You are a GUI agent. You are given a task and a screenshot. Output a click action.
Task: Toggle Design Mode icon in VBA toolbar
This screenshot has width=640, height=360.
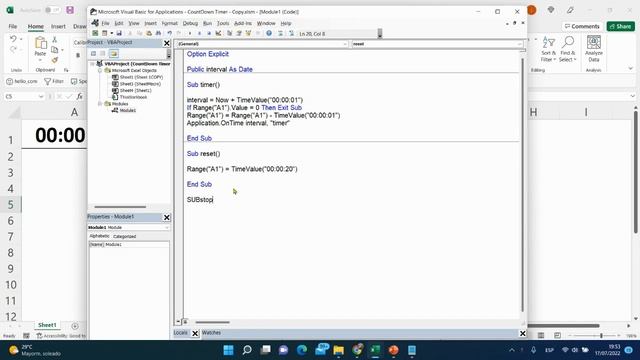(x=218, y=33)
